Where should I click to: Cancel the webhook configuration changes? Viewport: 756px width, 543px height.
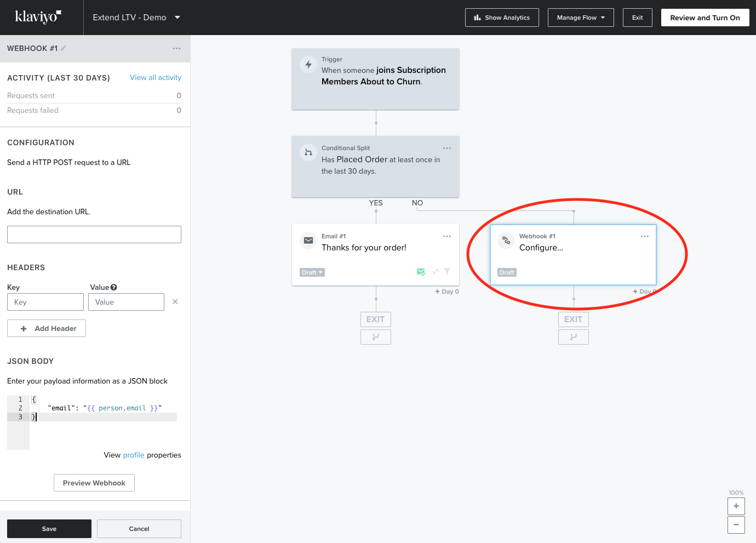point(139,529)
